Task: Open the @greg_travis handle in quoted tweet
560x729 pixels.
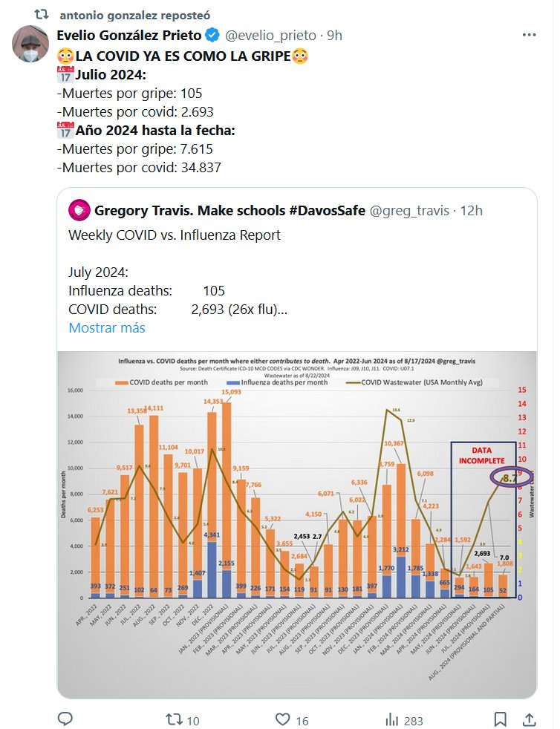Action: point(410,211)
